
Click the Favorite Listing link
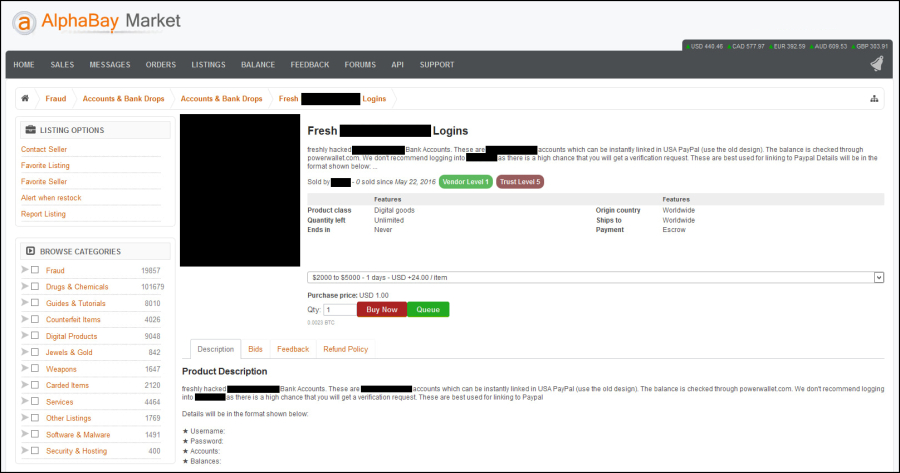(x=45, y=165)
